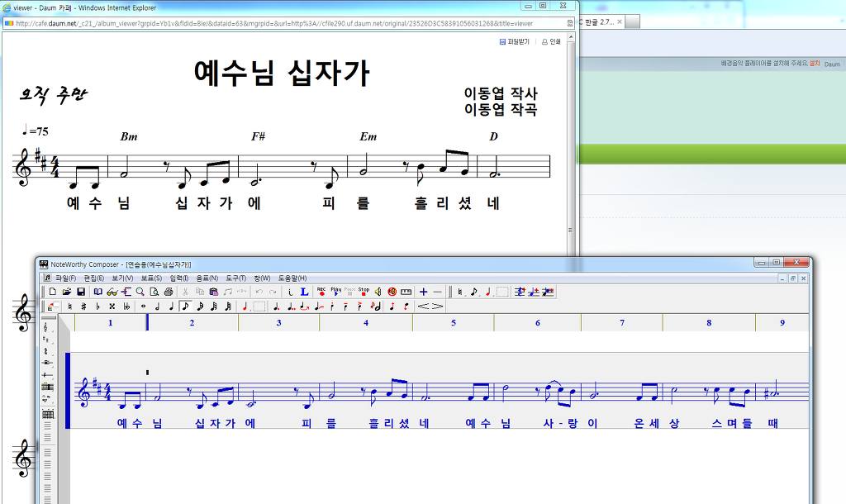846x504 pixels.
Task: Open the 도움말(H) menu
Action: [x=292, y=278]
